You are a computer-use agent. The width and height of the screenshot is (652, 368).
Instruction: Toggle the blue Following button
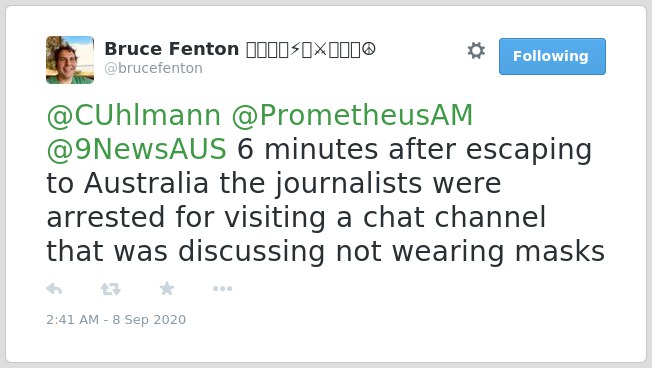click(x=552, y=57)
